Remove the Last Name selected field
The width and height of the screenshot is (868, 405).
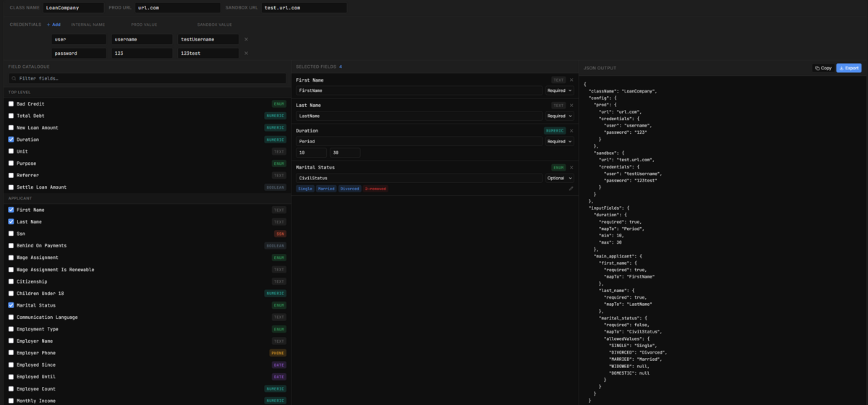[x=571, y=106]
